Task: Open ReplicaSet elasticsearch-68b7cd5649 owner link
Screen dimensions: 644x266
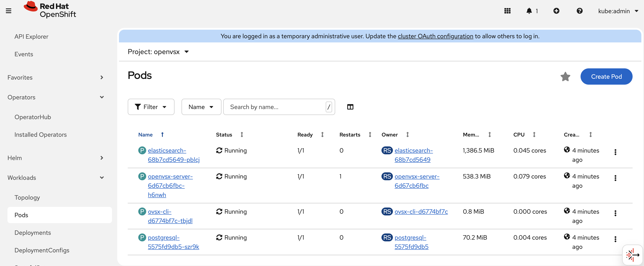Action: [414, 155]
